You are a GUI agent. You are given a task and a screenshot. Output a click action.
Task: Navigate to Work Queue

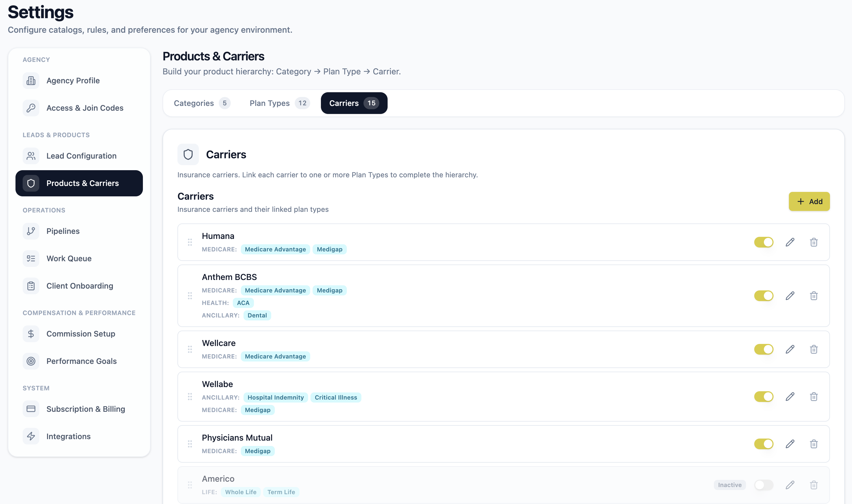click(79, 259)
